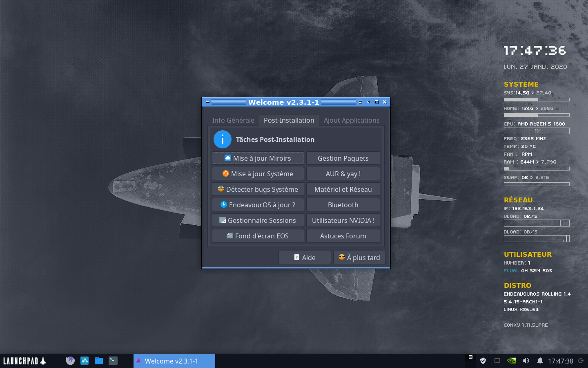Click the Mise à jour Système button
Screen dimensions: 588x368
pyautogui.click(x=258, y=174)
